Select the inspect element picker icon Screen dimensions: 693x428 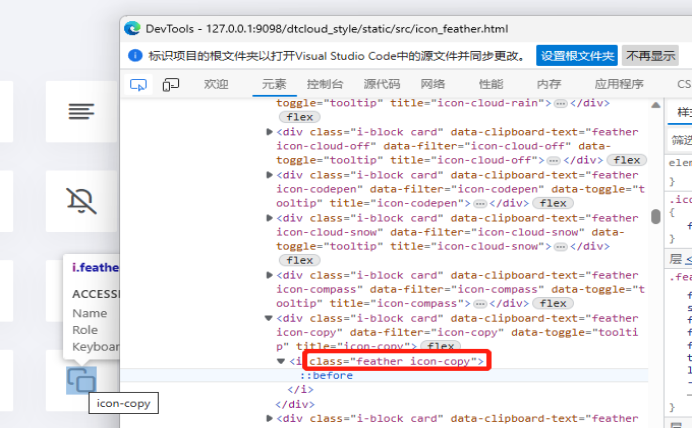pos(138,84)
